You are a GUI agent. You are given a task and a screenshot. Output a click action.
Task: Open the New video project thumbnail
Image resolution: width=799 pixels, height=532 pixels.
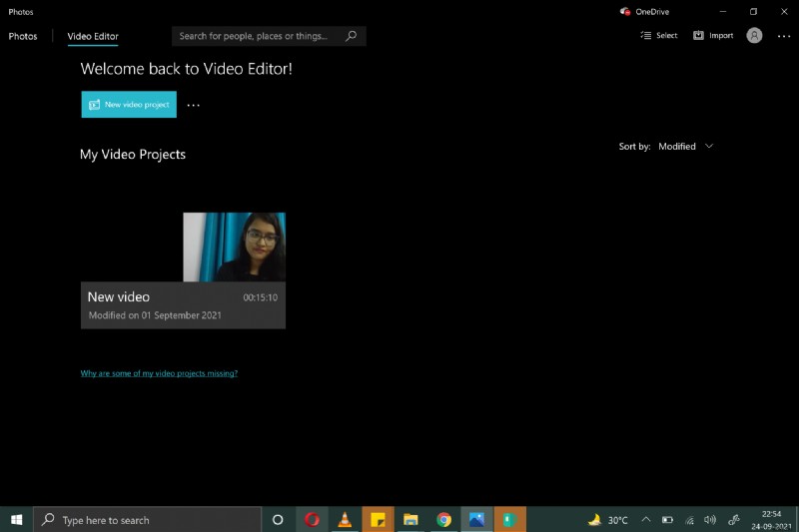coord(235,247)
